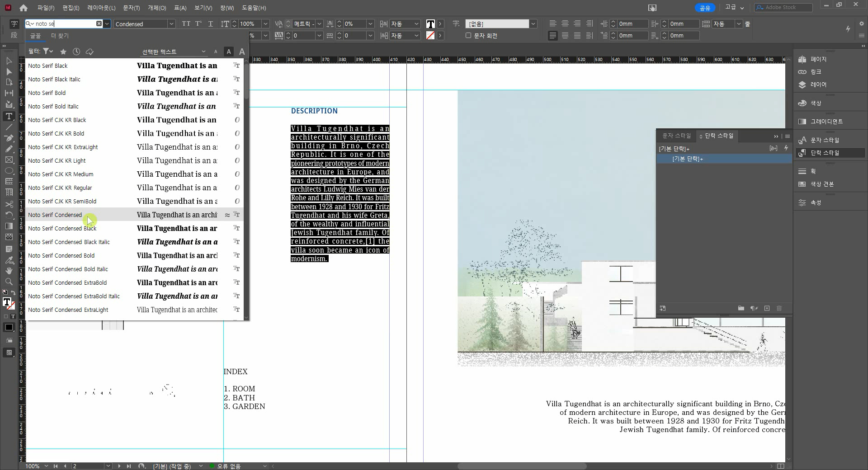Toggle Underline text formatting

point(211,23)
